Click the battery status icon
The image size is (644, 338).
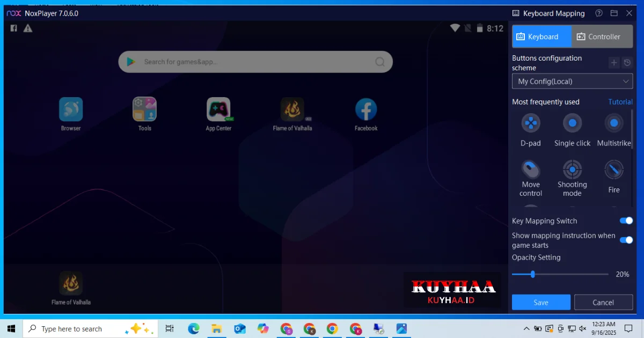point(479,28)
